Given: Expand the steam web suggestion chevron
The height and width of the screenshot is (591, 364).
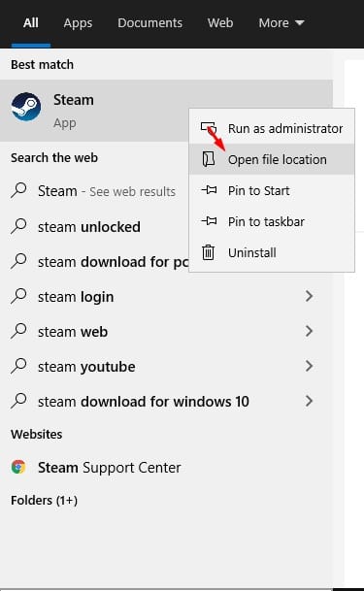Looking at the screenshot, I should [309, 331].
